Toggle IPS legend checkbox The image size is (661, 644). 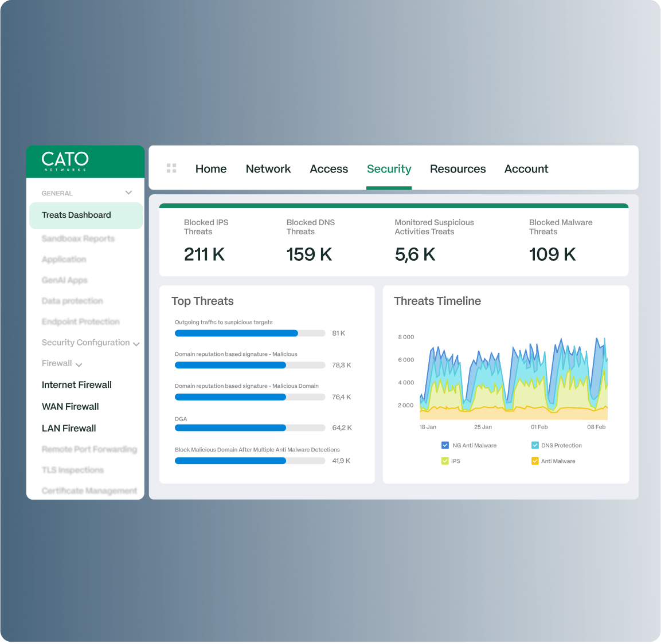point(445,461)
